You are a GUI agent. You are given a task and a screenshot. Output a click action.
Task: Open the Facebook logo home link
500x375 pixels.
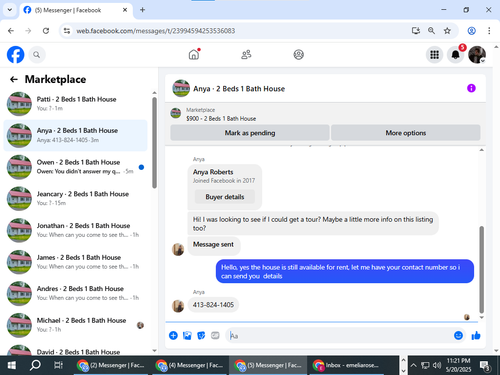tap(16, 55)
